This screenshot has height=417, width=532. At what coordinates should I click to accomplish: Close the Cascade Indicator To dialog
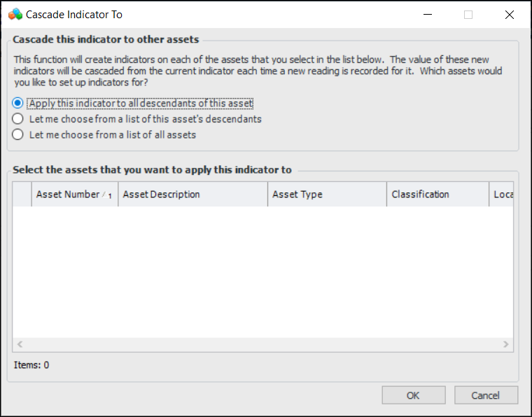pyautogui.click(x=509, y=15)
